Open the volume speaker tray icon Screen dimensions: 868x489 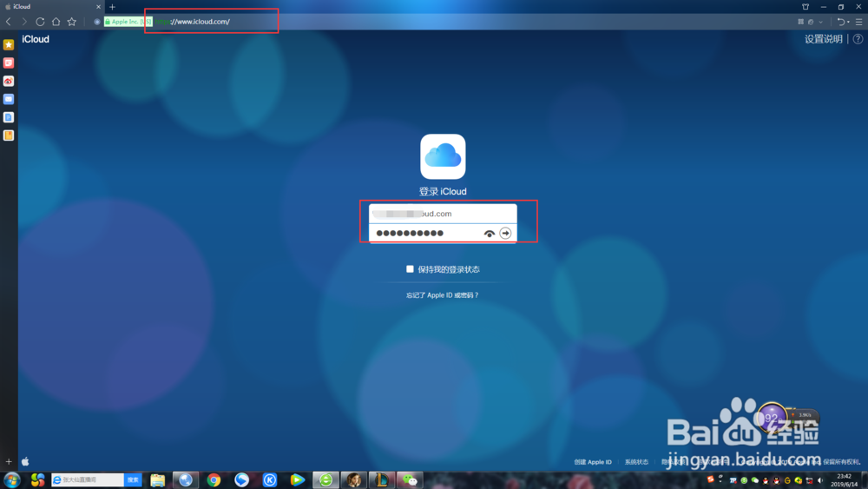pyautogui.click(x=820, y=480)
